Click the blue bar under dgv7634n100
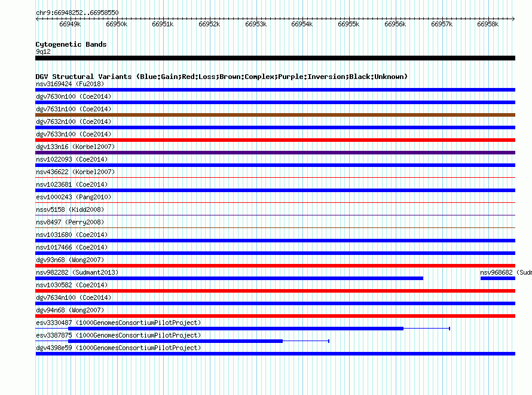This screenshot has height=395, width=532. point(275,303)
